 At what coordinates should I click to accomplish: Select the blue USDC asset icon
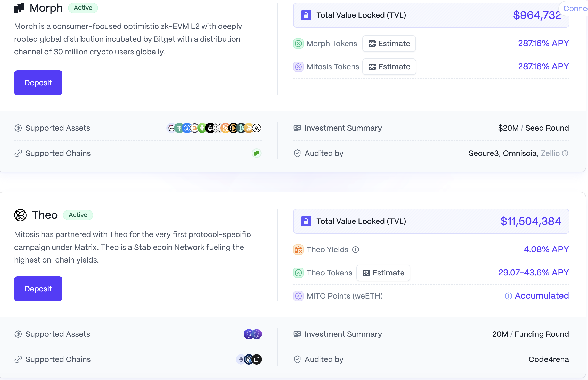[187, 128]
